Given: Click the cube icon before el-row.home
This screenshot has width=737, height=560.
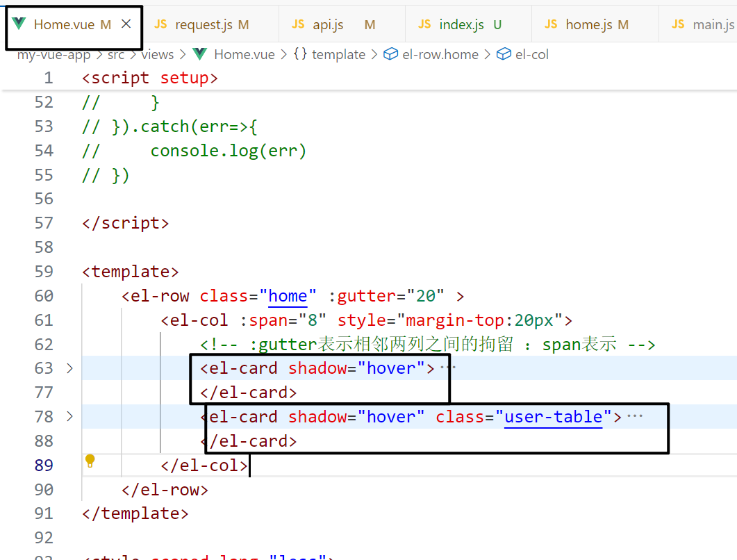Looking at the screenshot, I should coord(390,54).
